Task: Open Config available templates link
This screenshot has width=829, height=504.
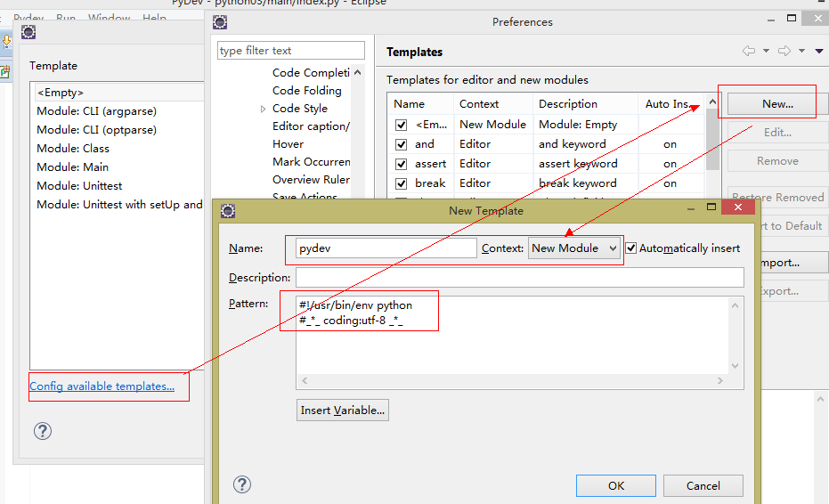Action: (x=102, y=386)
